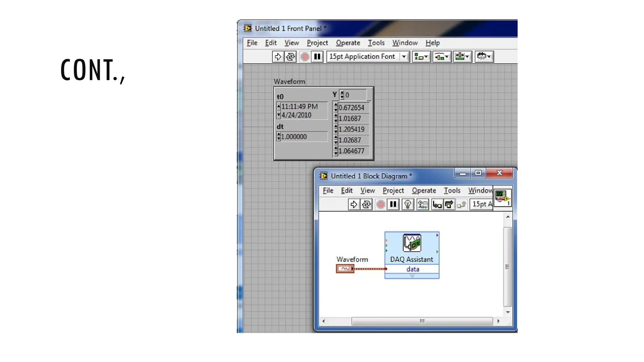Click the Waveform terminal on block diagram
644x362 pixels.
pos(345,269)
